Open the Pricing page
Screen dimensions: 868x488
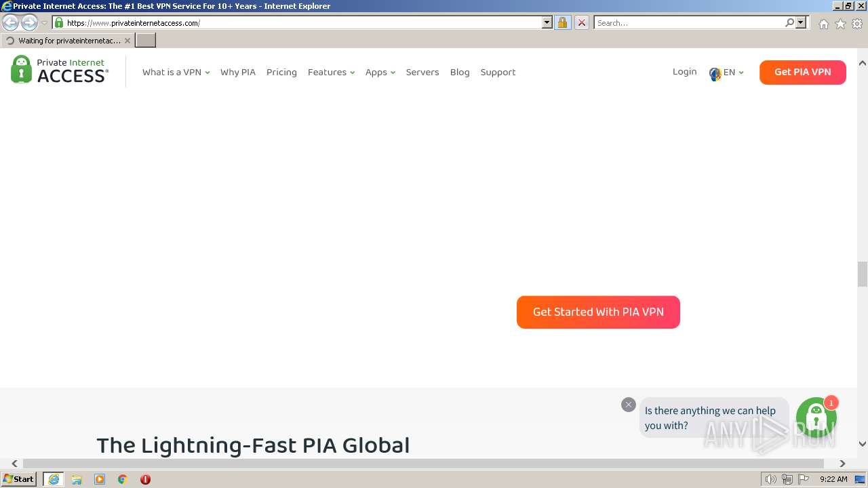pyautogui.click(x=281, y=73)
